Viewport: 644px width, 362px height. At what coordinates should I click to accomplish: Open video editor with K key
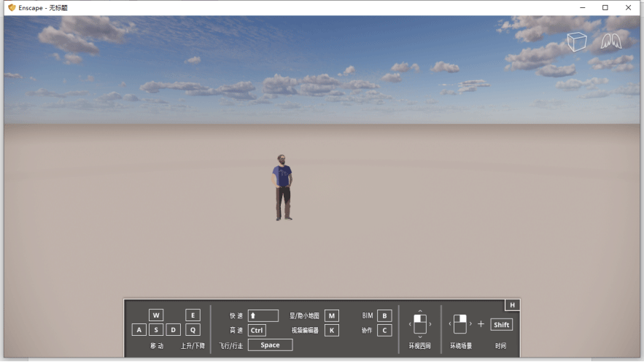(332, 330)
